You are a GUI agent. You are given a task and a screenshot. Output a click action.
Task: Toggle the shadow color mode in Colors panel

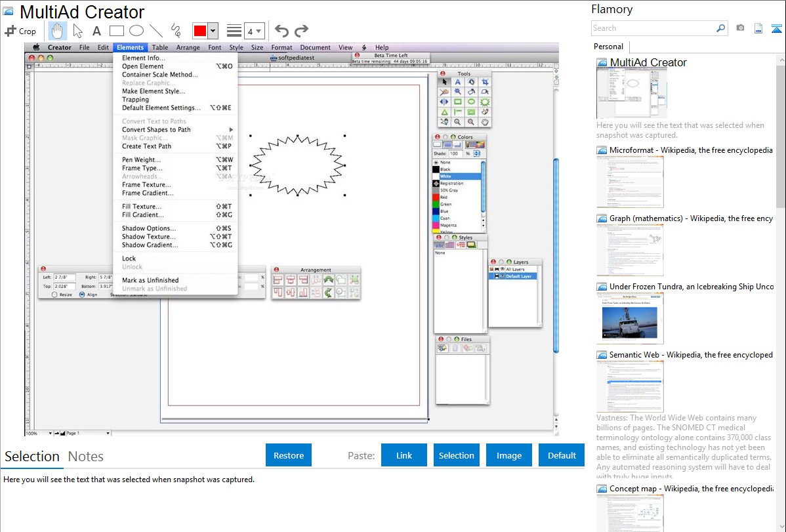(458, 144)
